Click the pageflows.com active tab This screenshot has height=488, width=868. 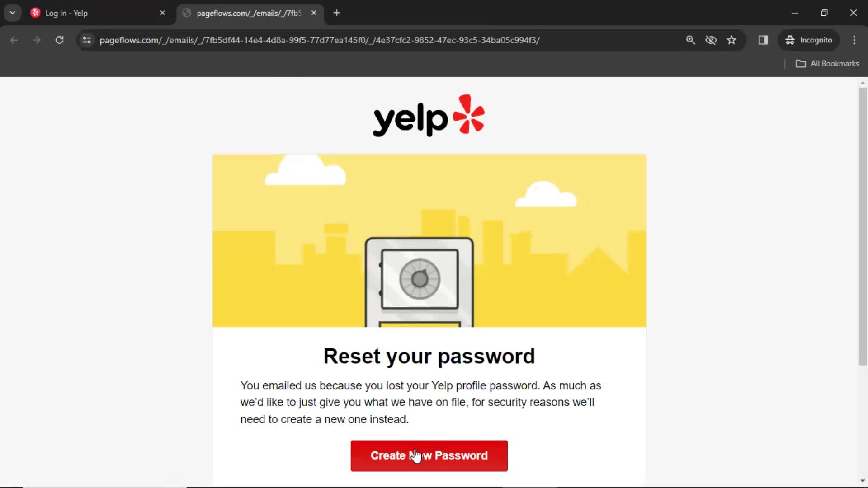tap(248, 13)
